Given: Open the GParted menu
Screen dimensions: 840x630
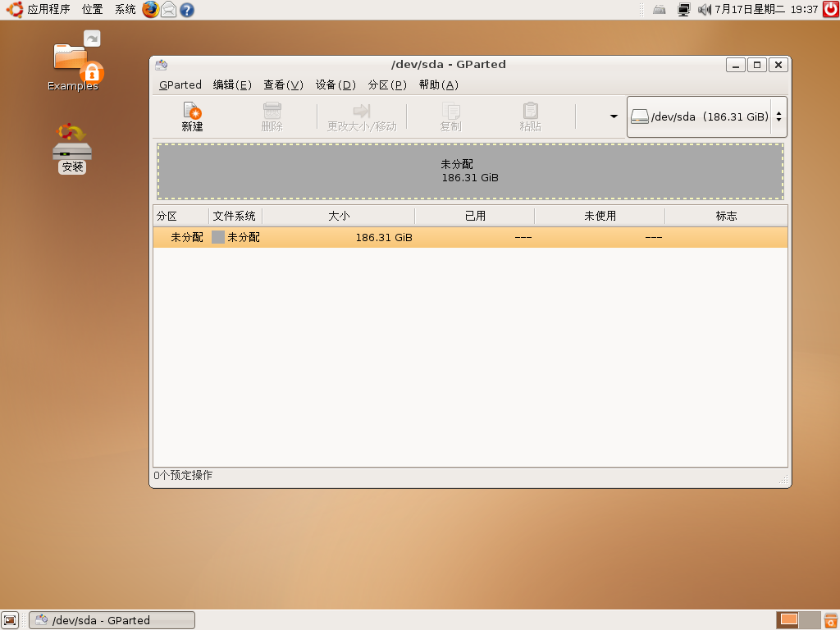Looking at the screenshot, I should pyautogui.click(x=180, y=84).
